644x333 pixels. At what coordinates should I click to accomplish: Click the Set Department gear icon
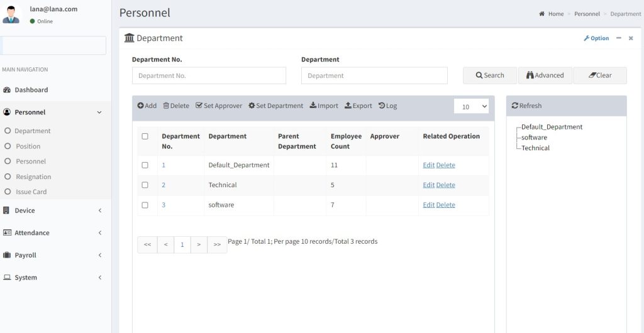point(252,106)
